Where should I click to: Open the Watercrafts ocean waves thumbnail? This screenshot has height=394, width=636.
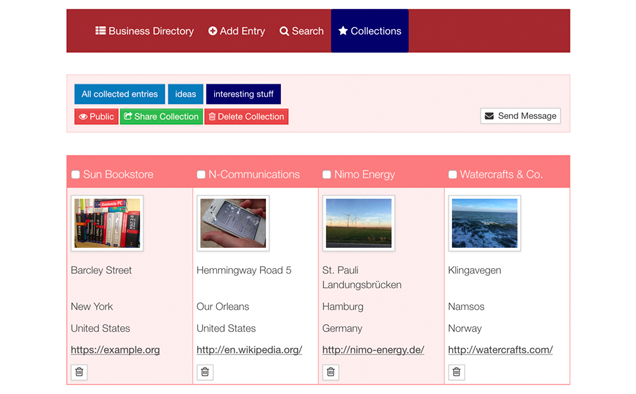[485, 223]
